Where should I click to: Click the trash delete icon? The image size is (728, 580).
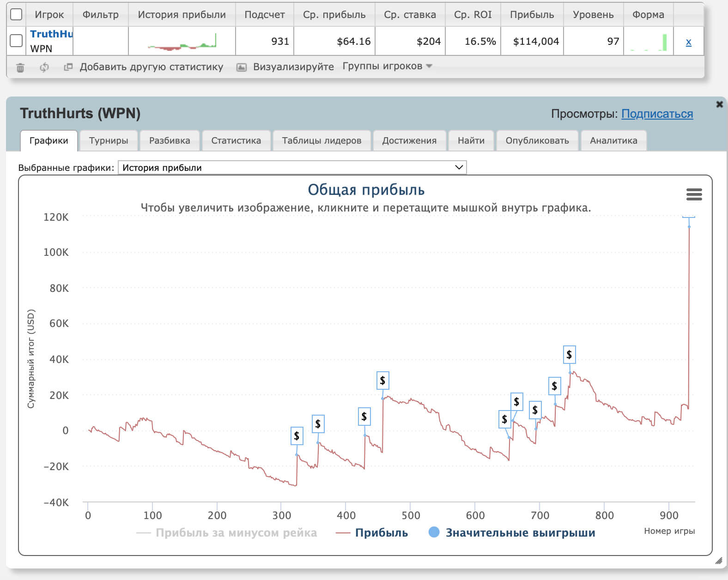(x=20, y=67)
